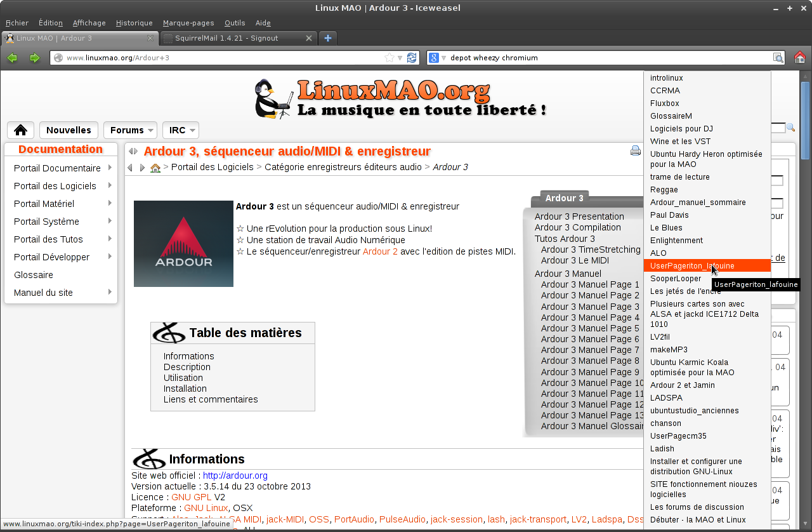Open the search engine selector dropdown
812x532 pixels.
437,58
